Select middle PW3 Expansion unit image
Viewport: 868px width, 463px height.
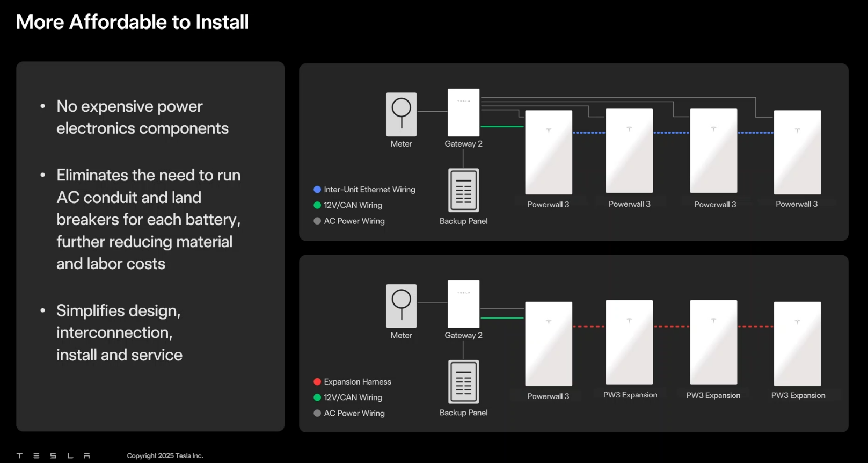click(x=713, y=342)
